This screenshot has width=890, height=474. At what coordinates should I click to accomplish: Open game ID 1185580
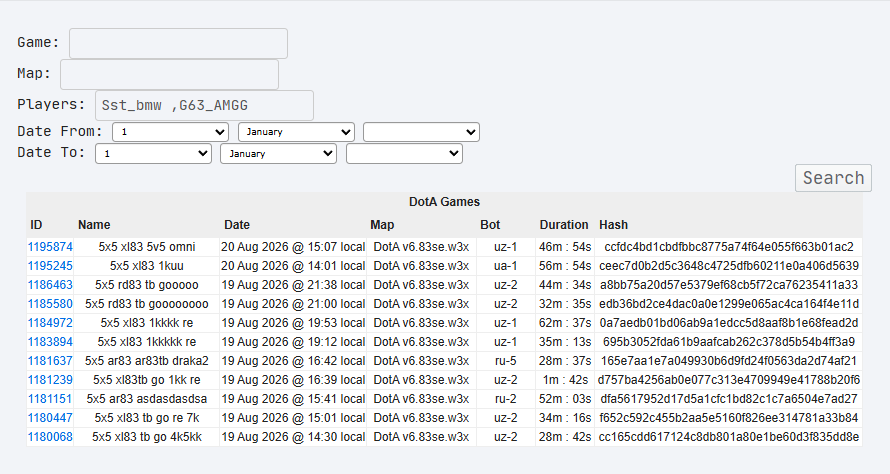tap(50, 304)
